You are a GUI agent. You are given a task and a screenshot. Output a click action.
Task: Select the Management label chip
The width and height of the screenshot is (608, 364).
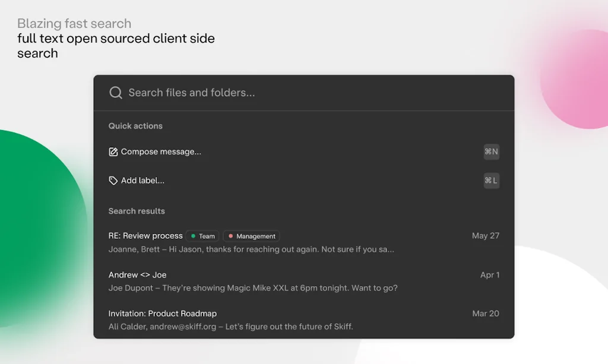[251, 236]
